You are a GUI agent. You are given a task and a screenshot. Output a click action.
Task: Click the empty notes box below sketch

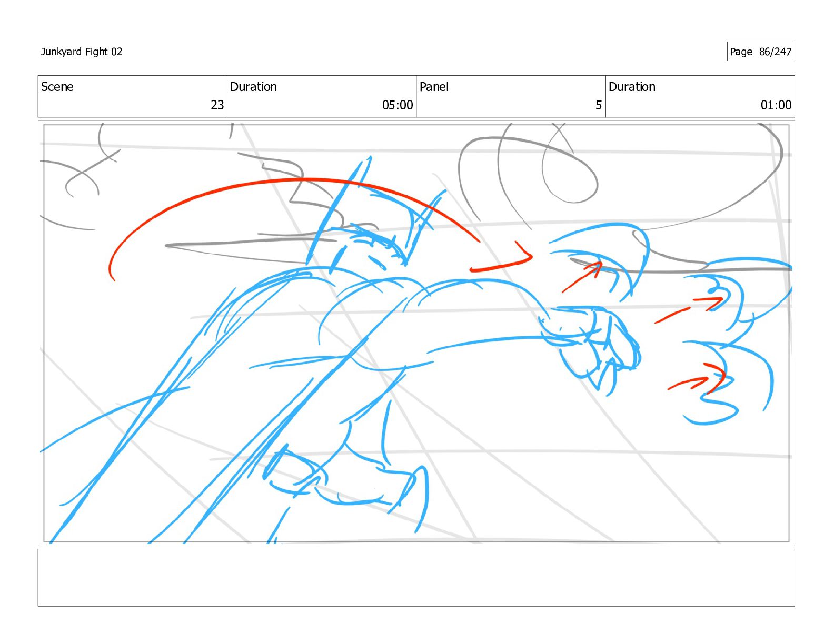coord(416,578)
